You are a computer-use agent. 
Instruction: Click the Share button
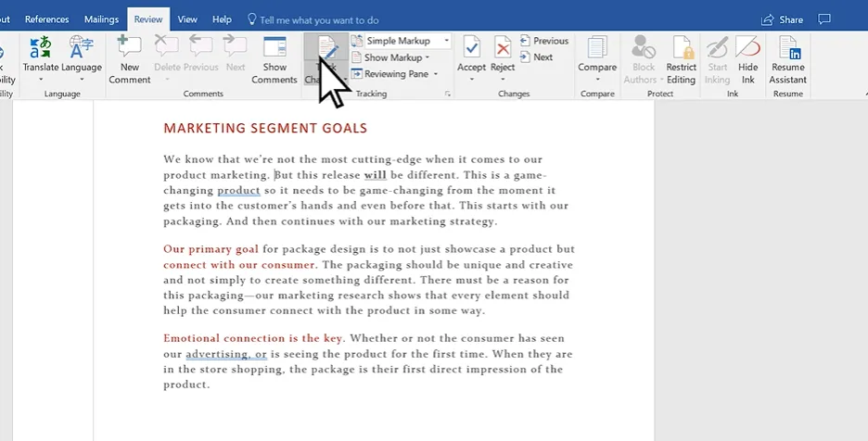[x=782, y=19]
